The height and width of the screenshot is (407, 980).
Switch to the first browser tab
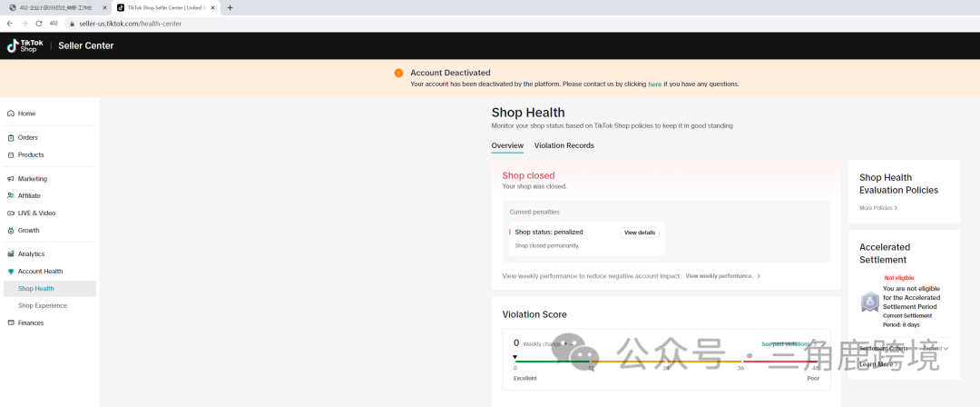[56, 7]
